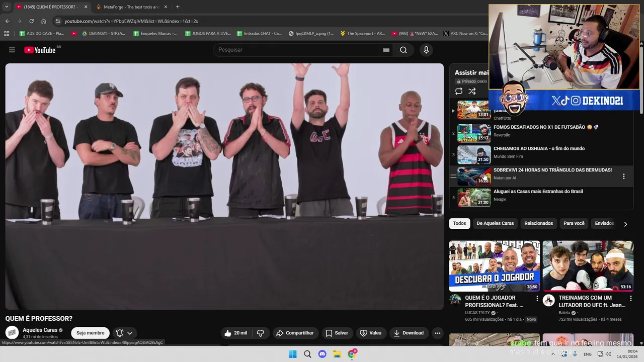Screen dimensions: 644x362
Task: Open Entradas CHAT bookmark
Action: tap(259, 34)
